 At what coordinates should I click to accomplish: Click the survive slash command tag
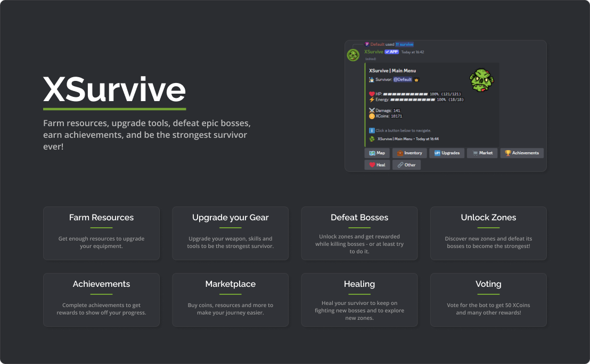pyautogui.click(x=405, y=44)
